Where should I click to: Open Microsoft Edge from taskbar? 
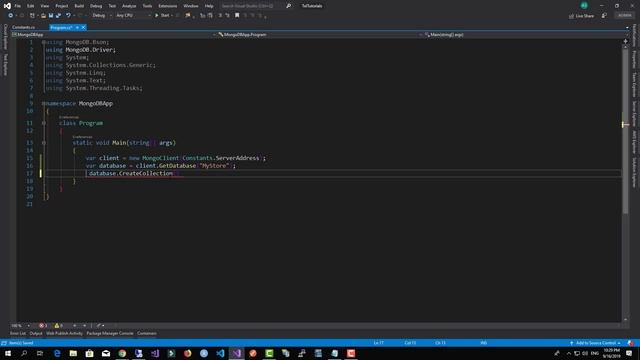[x=57, y=353]
